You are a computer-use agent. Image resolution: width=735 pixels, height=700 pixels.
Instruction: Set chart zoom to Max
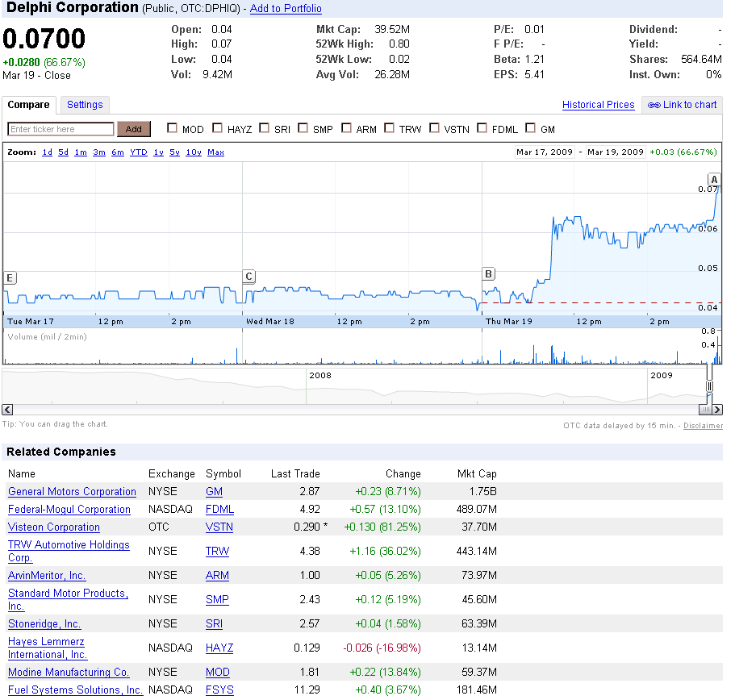click(216, 152)
